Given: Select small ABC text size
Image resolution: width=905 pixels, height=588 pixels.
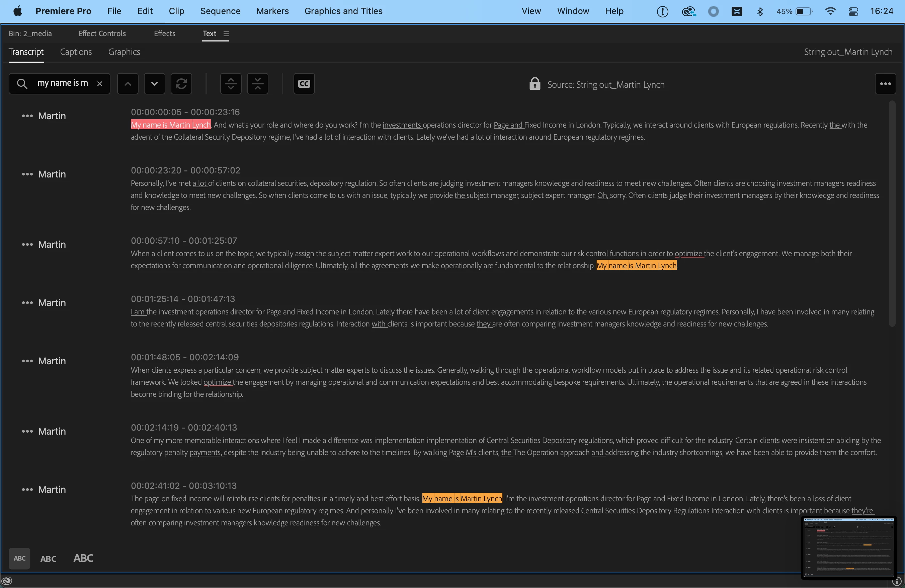Looking at the screenshot, I should [x=19, y=558].
